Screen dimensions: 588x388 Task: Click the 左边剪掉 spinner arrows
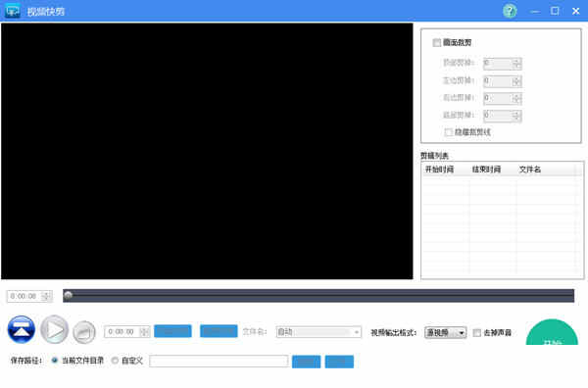pyautogui.click(x=517, y=81)
